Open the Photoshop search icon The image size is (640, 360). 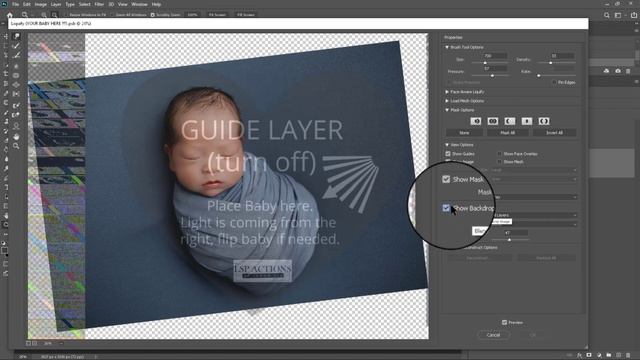(x=607, y=15)
